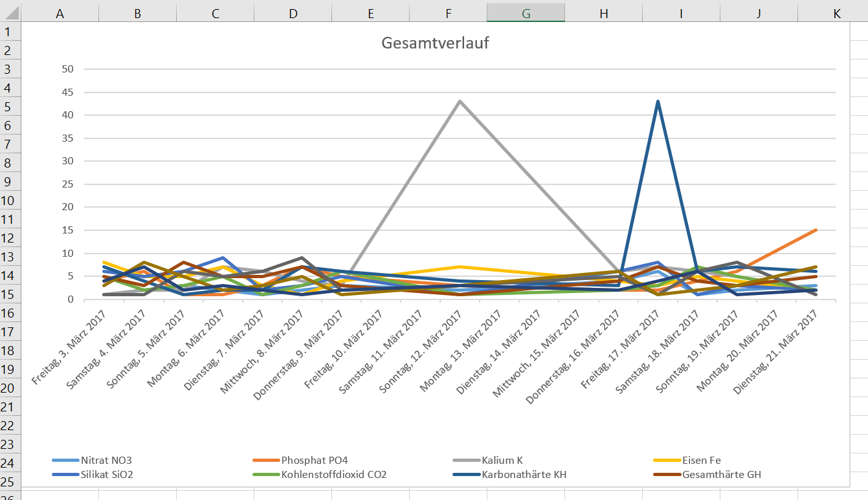The image size is (868, 500).
Task: Select column header H
Action: pyautogui.click(x=604, y=12)
